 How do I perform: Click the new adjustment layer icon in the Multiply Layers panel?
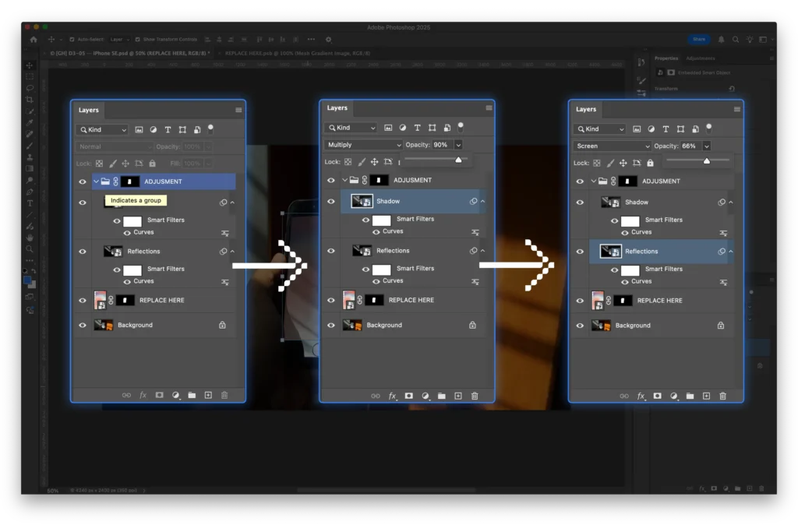click(x=425, y=396)
